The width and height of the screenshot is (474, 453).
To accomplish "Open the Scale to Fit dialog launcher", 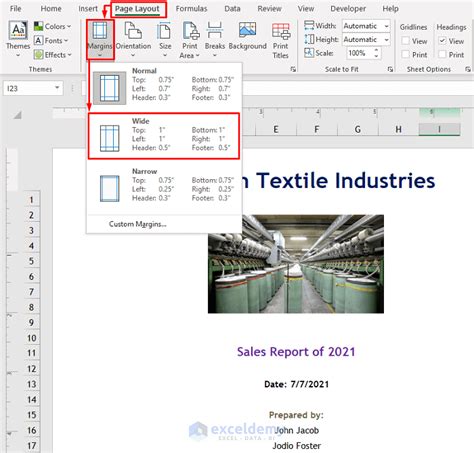I will point(390,69).
